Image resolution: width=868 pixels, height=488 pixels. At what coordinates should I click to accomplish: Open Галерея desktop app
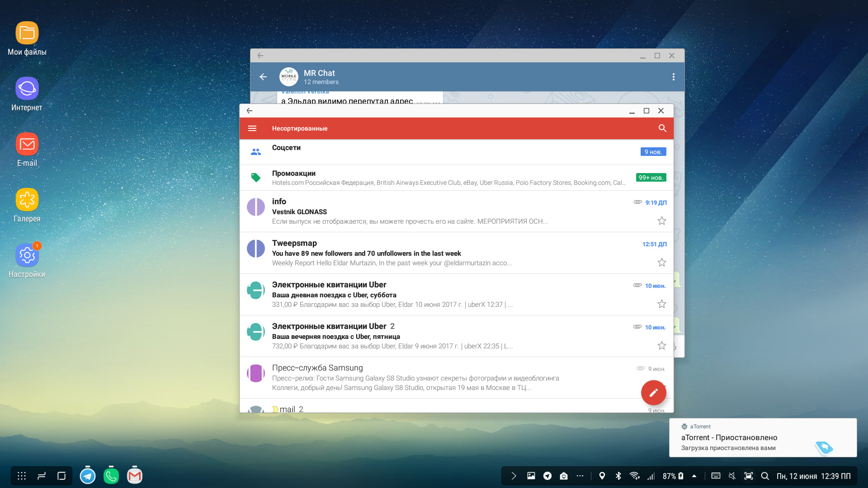(x=27, y=206)
